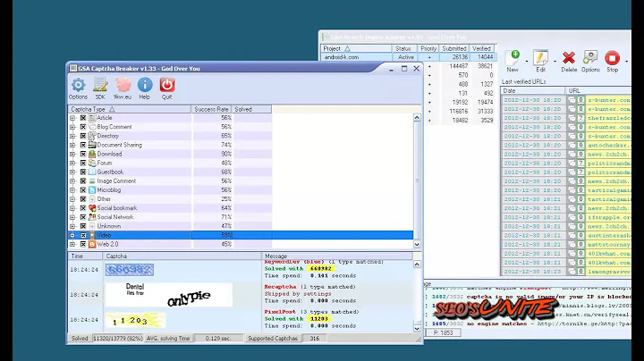Select the Forum category icon
Image resolution: width=644 pixels, height=361 pixels.
point(92,163)
